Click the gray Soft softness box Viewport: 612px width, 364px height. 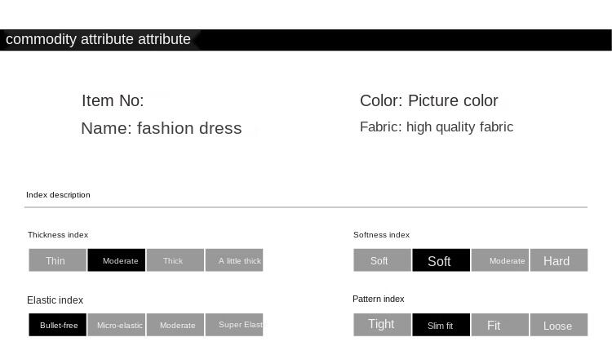click(x=382, y=260)
